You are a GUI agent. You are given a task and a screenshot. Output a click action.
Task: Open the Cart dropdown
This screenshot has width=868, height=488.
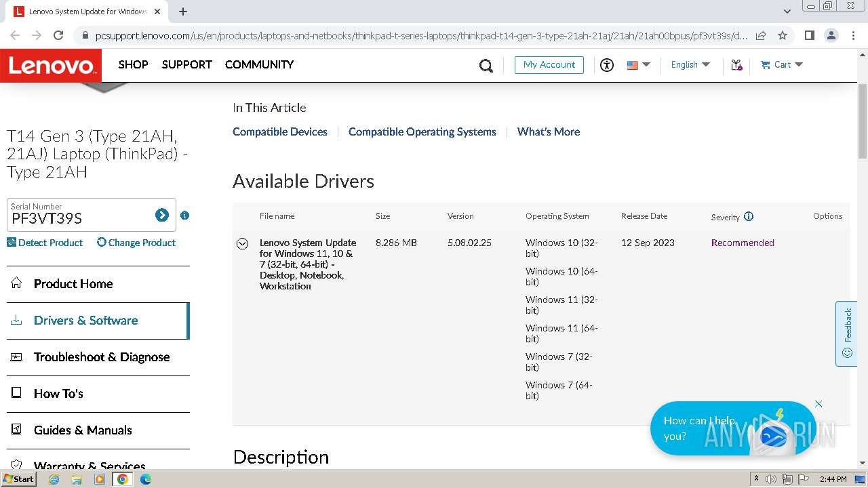point(782,65)
